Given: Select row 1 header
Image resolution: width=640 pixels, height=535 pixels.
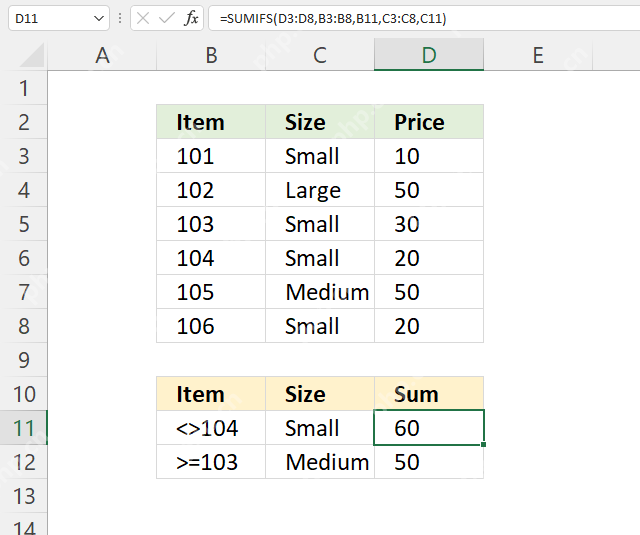Looking at the screenshot, I should click(24, 88).
